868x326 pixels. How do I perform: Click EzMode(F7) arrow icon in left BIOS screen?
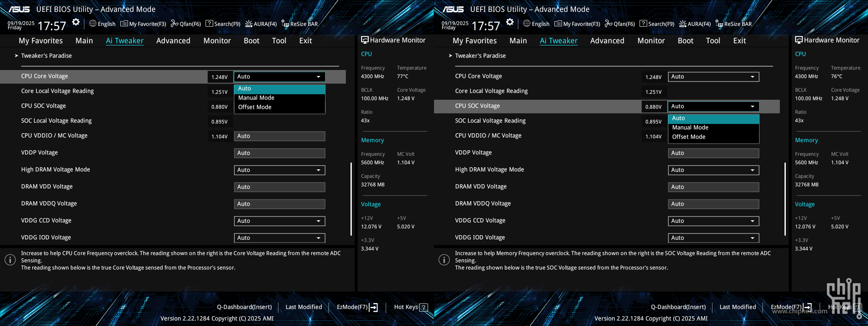tap(373, 307)
